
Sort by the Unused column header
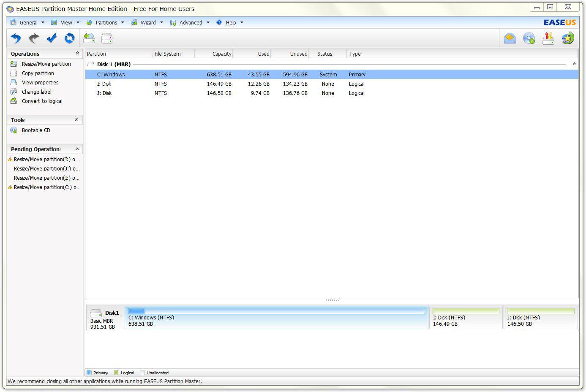pos(289,54)
